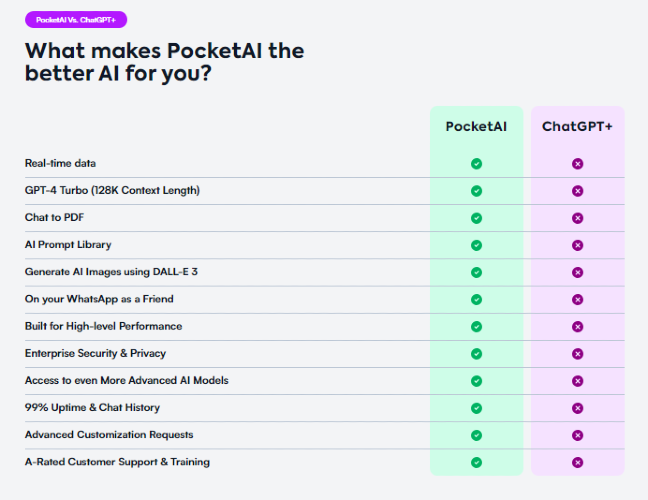Click green check for Enterprise Security & Privacy
Viewport: 648px width, 500px height.
[x=476, y=354]
